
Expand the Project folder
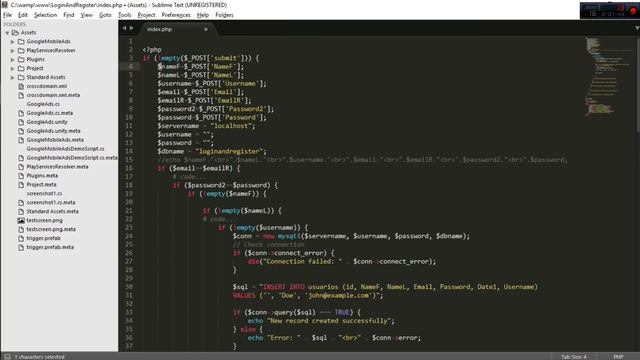pyautogui.click(x=13, y=69)
